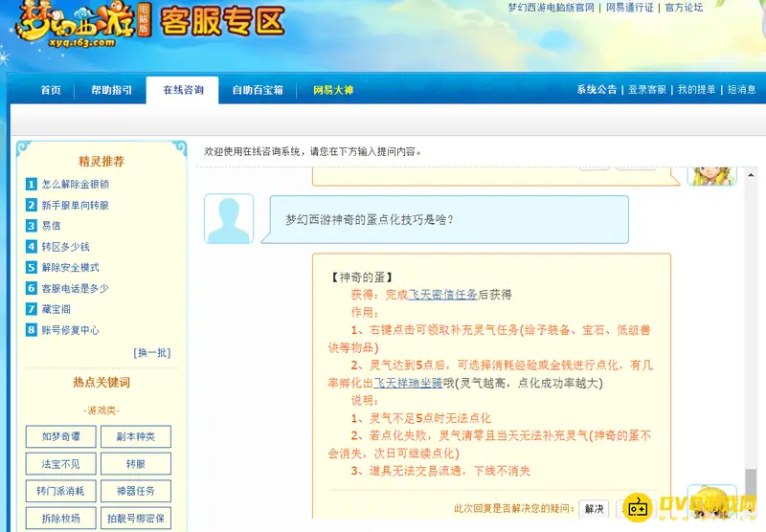The height and width of the screenshot is (532, 766).
Task: Click number 8 icon beside 账号修复中心
Action: click(32, 330)
